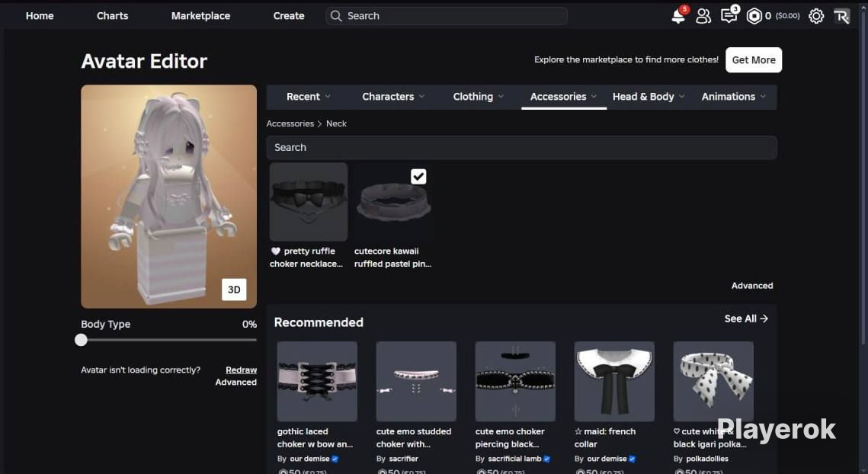The image size is (868, 474).
Task: Open cute white black igari polka item
Action: (713, 381)
